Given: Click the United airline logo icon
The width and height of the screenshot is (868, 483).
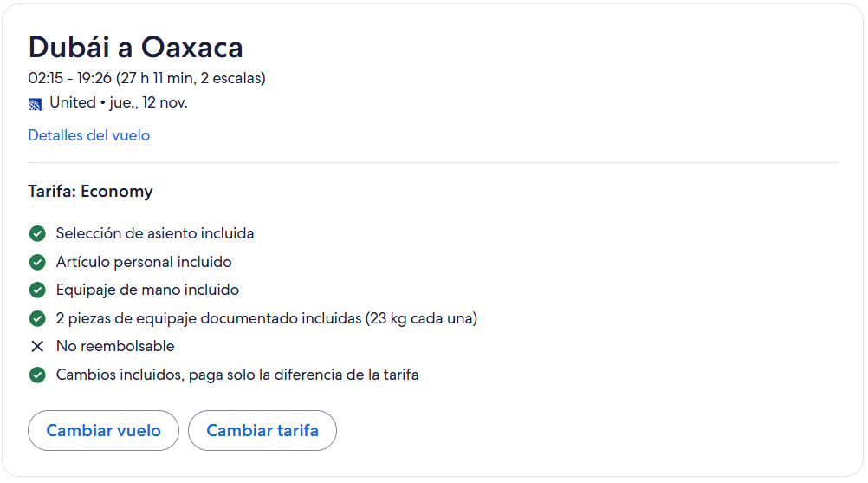Looking at the screenshot, I should (x=36, y=104).
